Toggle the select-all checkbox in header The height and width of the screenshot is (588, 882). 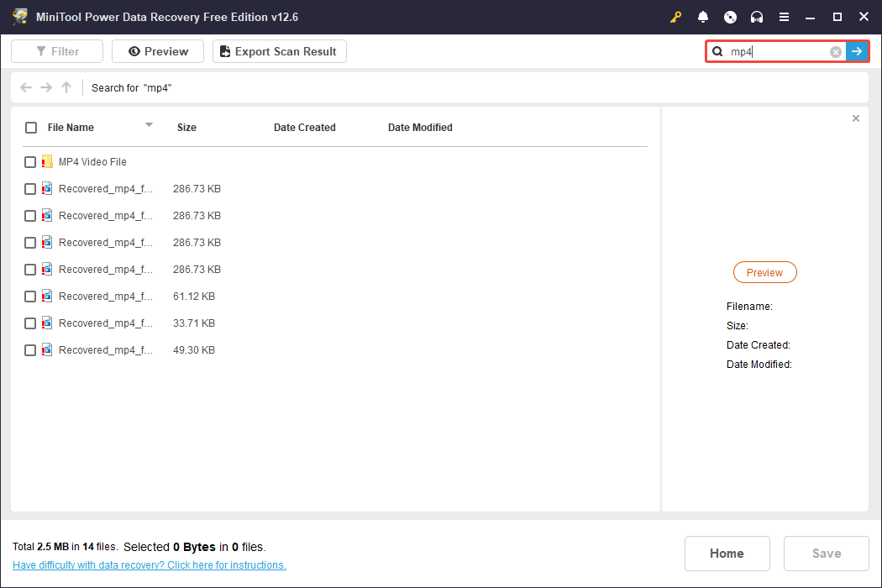31,128
